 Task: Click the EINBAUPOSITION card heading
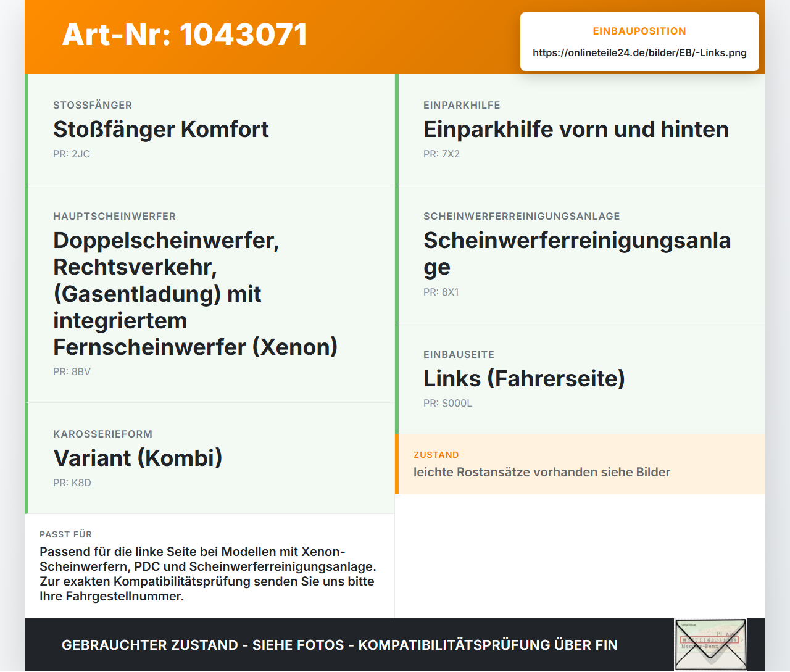(x=639, y=31)
